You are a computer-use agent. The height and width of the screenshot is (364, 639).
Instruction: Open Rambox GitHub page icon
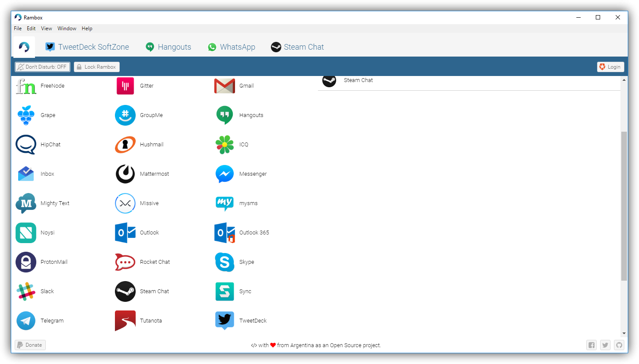[619, 345]
